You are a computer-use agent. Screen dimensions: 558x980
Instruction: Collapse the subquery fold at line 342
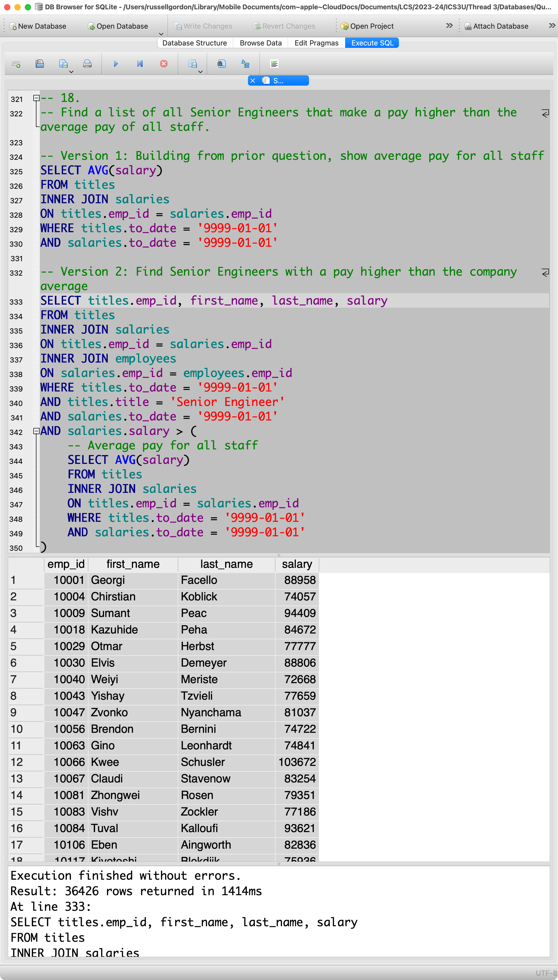coord(36,431)
